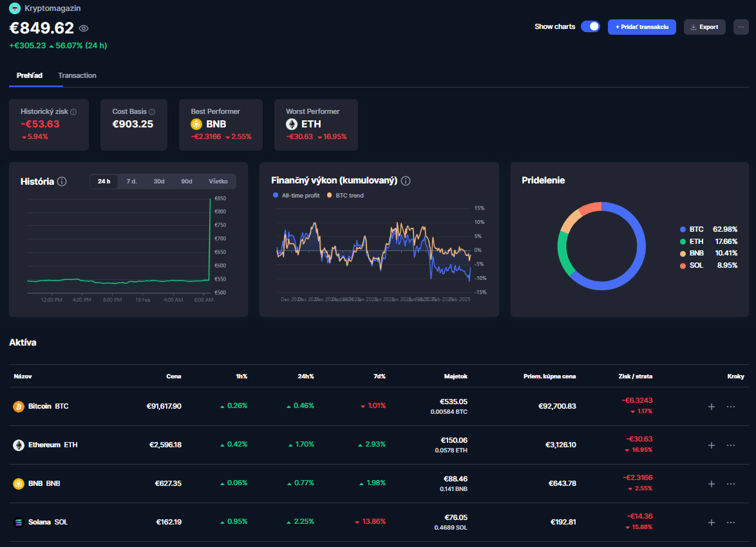The height and width of the screenshot is (547, 756).
Task: Click info icon next to Historický zisk
Action: point(73,112)
